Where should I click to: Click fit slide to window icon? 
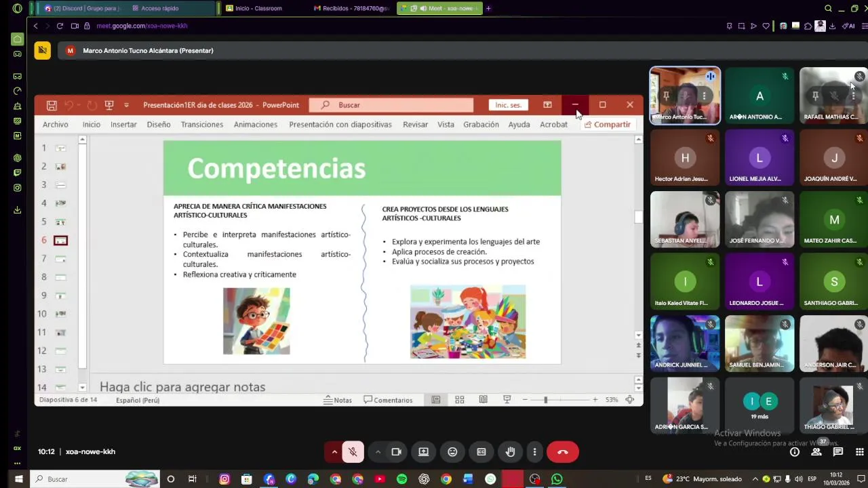pyautogui.click(x=630, y=400)
